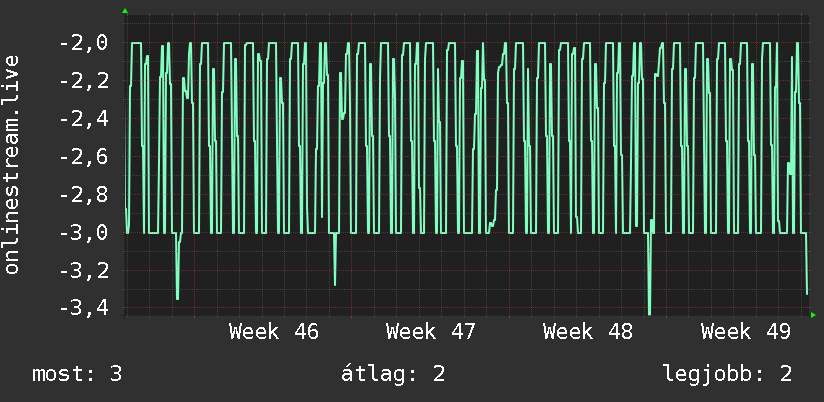Click the Week 46 axis label

274,332
